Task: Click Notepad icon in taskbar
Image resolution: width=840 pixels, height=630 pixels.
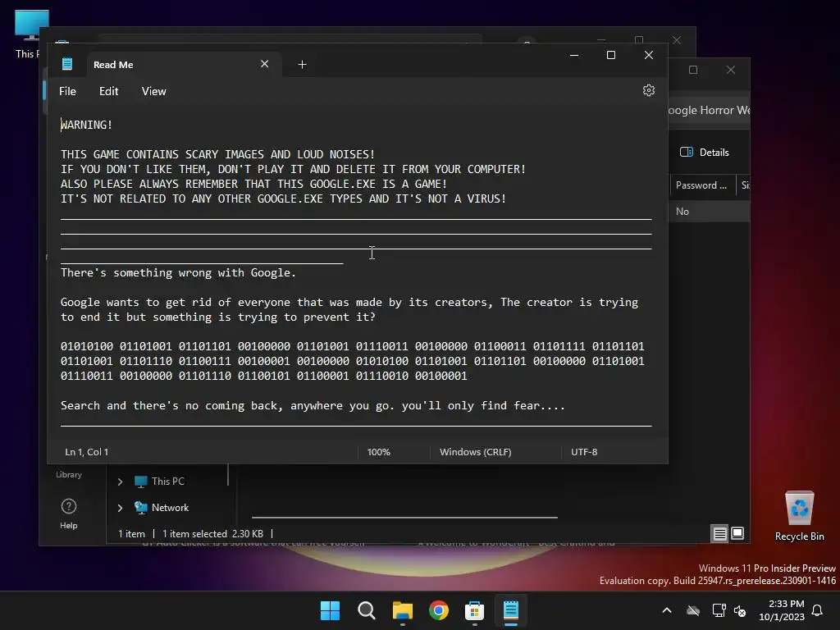Action: [x=511, y=610]
